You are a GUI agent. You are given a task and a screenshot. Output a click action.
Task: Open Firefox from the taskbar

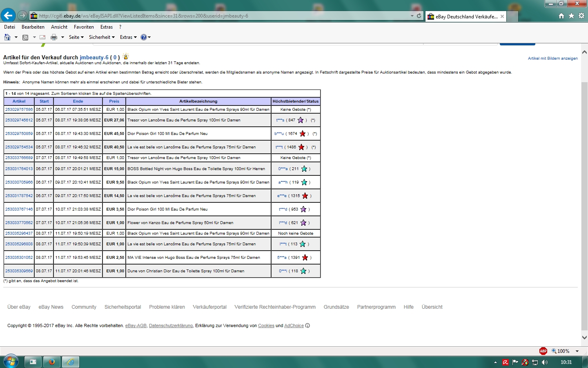pyautogui.click(x=51, y=362)
